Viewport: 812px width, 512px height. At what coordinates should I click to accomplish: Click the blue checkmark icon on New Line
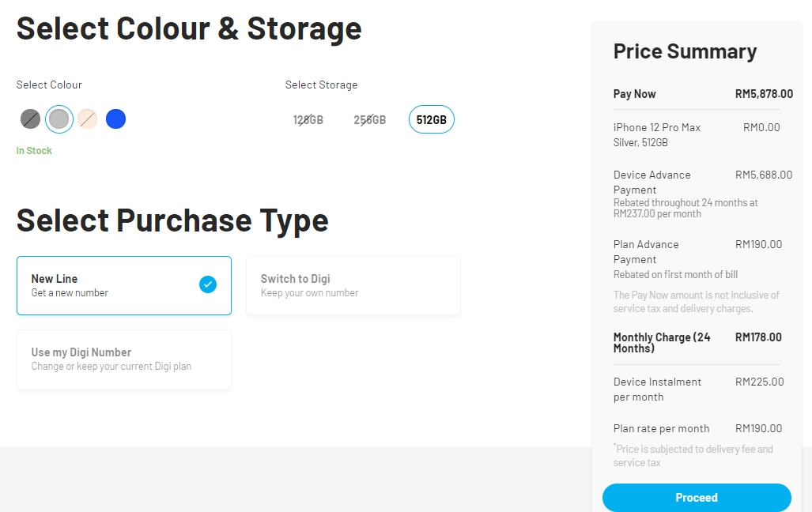[x=208, y=284]
